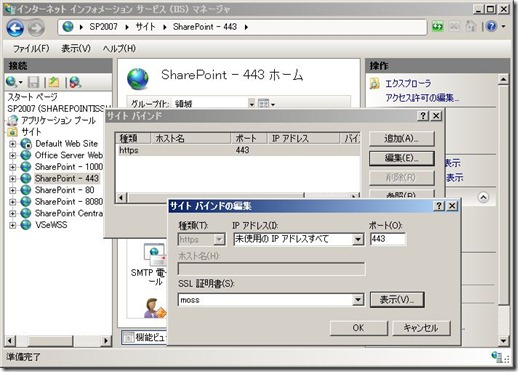The width and height of the screenshot is (518, 372).
Task: Click the Connect globe icon in Connections toolbar
Action: coord(12,82)
